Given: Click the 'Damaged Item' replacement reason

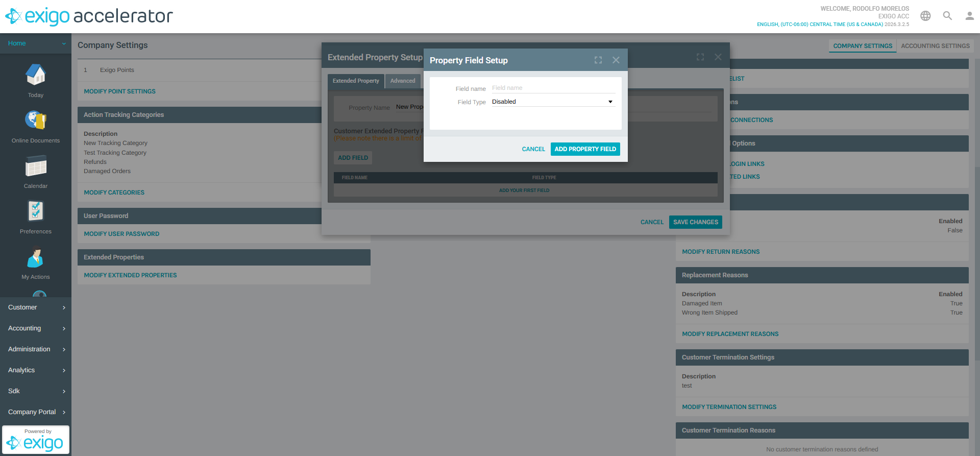Looking at the screenshot, I should [702, 303].
